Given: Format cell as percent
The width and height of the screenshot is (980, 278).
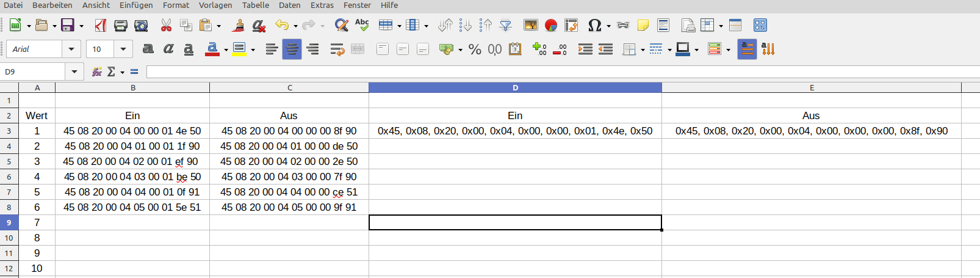Looking at the screenshot, I should click(475, 49).
